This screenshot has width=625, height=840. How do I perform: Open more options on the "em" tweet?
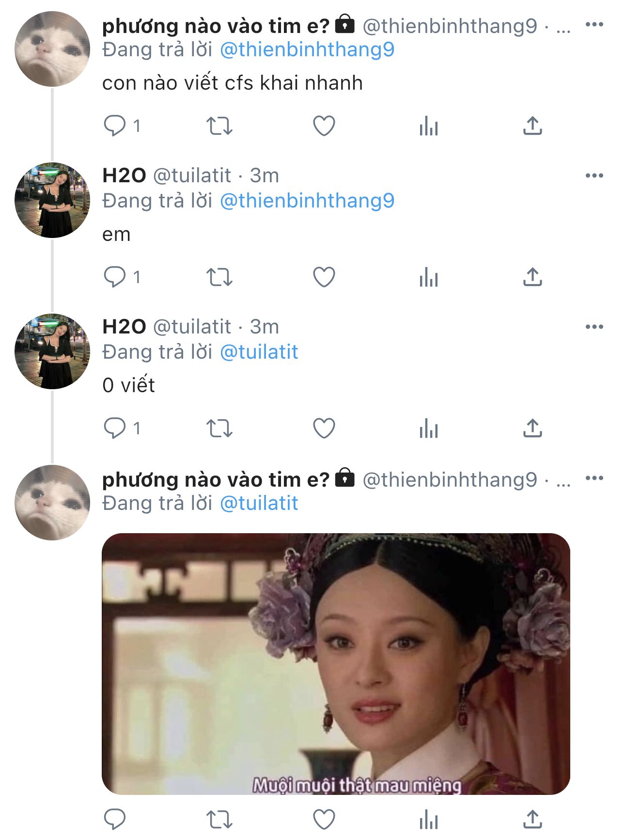pyautogui.click(x=594, y=175)
